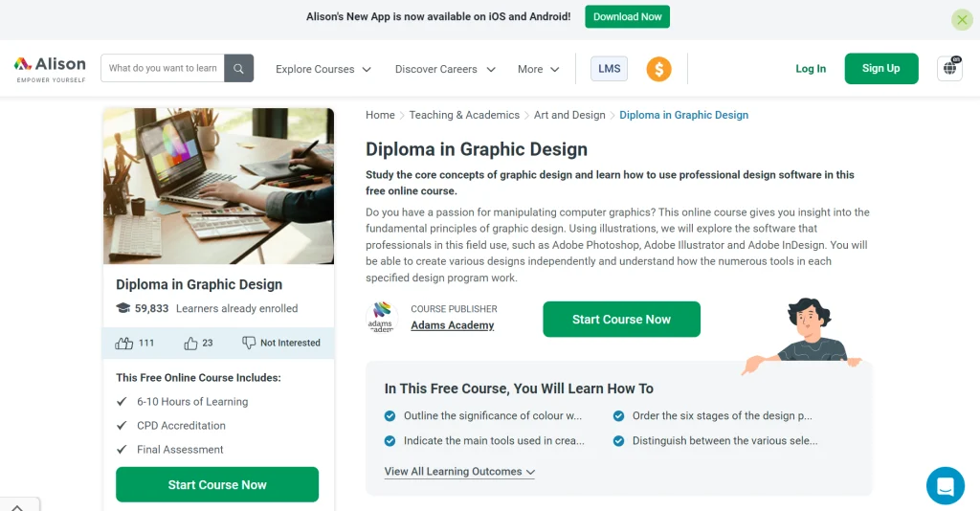Expand the More menu
Screen dimensions: 980x511
pyautogui.click(x=538, y=69)
